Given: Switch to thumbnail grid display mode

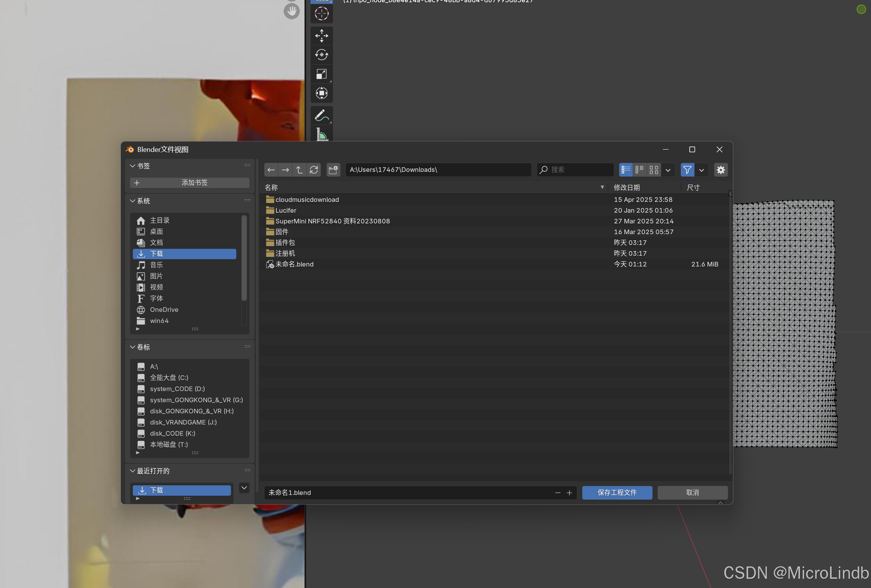Looking at the screenshot, I should point(654,170).
